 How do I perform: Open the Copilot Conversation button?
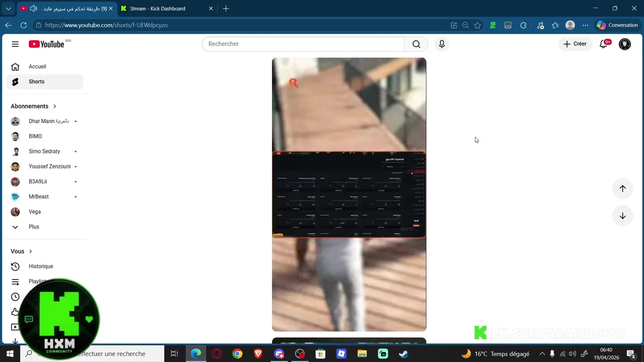click(617, 25)
